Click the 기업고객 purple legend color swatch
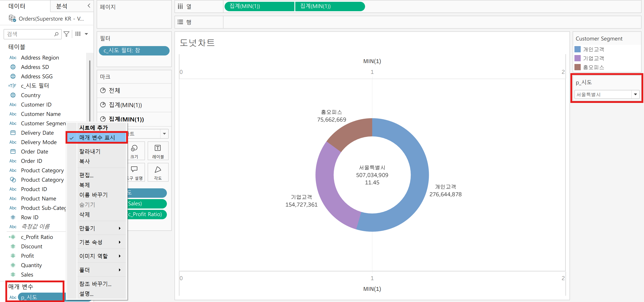 coord(578,58)
